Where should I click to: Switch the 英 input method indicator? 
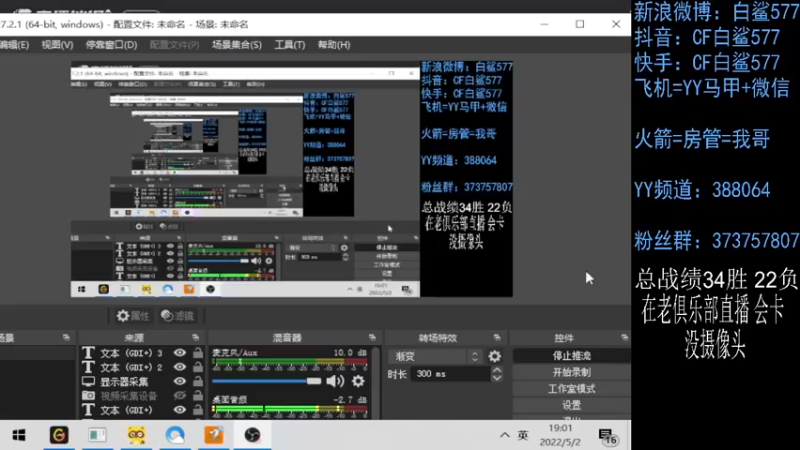click(x=523, y=435)
